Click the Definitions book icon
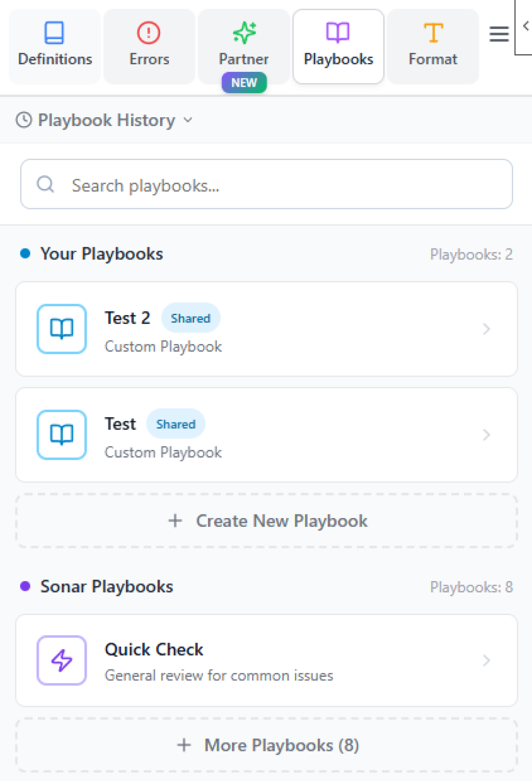The image size is (532, 781). 54,33
